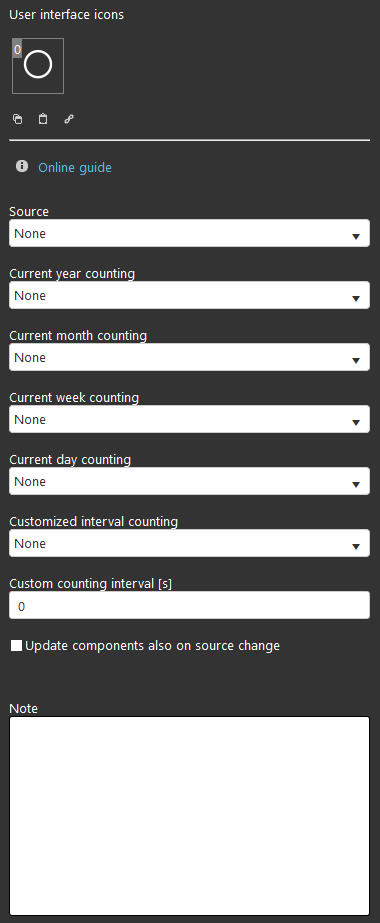Screen dimensions: 380x923
Task: Click the 0 index badge on icon tile
Action: [x=17, y=50]
